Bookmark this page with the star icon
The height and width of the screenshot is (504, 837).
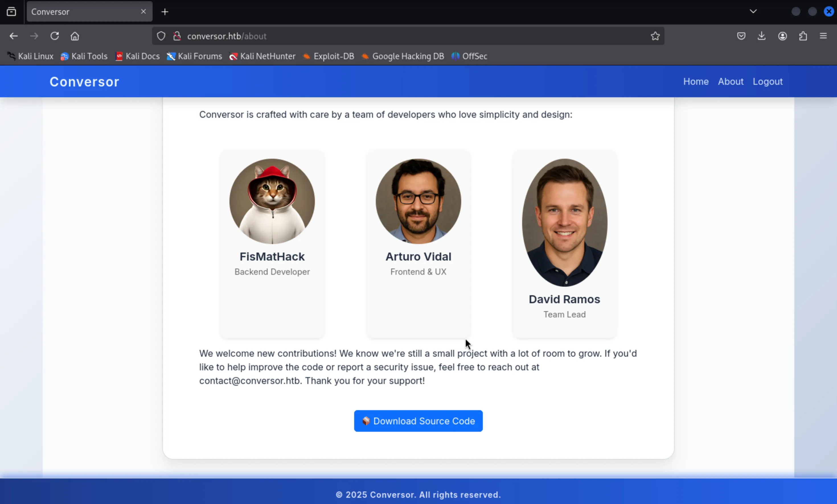pyautogui.click(x=655, y=36)
